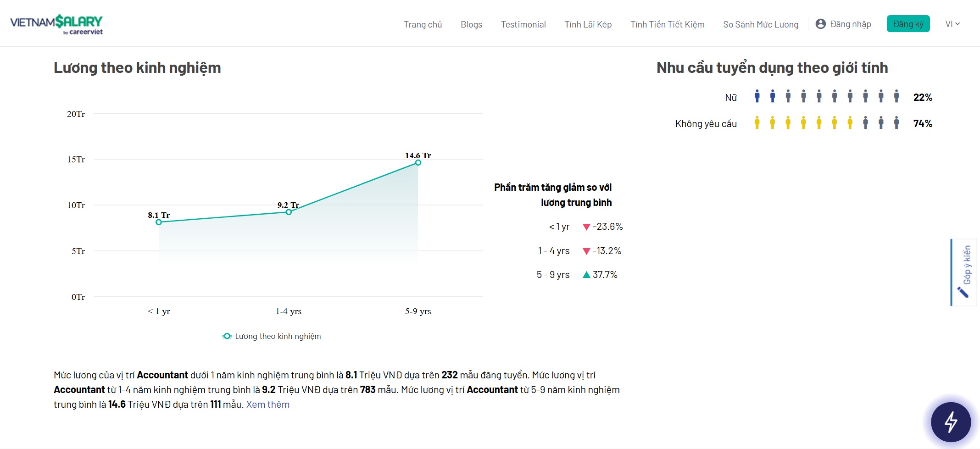Click the green up arrow beside 37.7%
The image size is (980, 449).
586,275
